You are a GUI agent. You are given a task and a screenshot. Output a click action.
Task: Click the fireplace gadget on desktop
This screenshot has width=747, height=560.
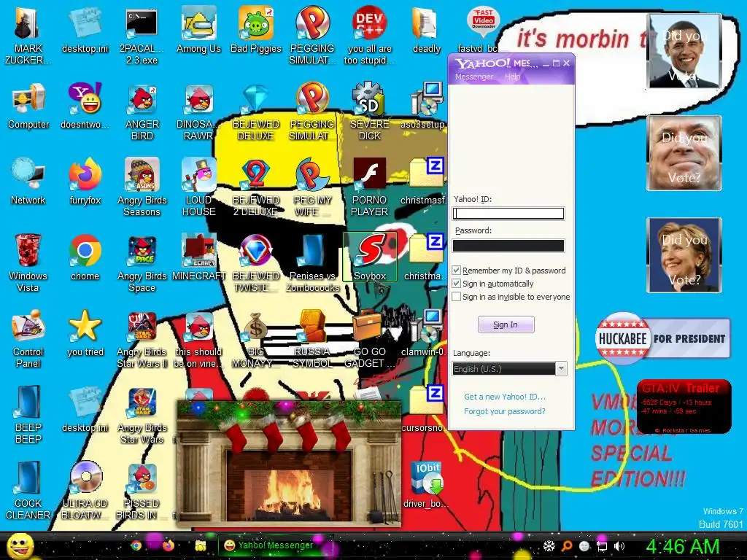click(289, 463)
